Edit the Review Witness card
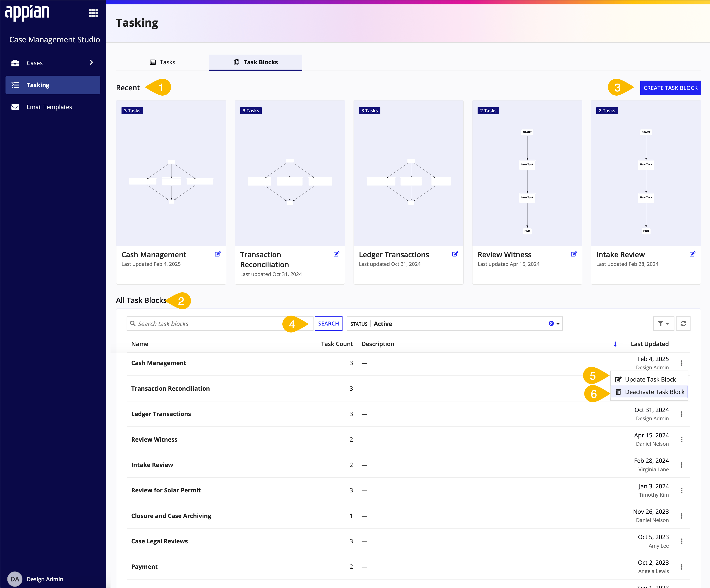Image resolution: width=710 pixels, height=588 pixels. (x=574, y=254)
